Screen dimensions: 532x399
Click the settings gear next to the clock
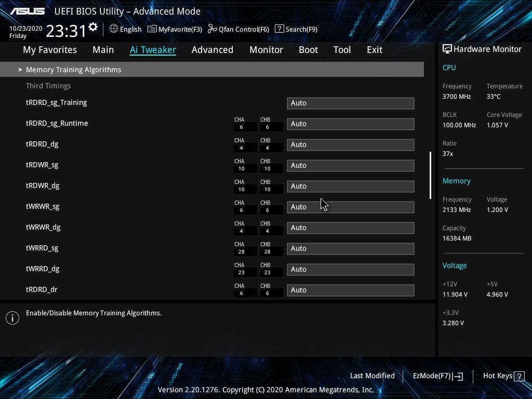pyautogui.click(x=92, y=27)
